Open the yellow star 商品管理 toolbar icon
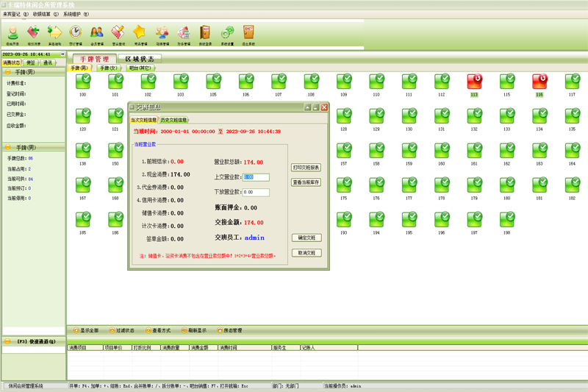Image resolution: width=588 pixels, height=392 pixels. coord(140,34)
